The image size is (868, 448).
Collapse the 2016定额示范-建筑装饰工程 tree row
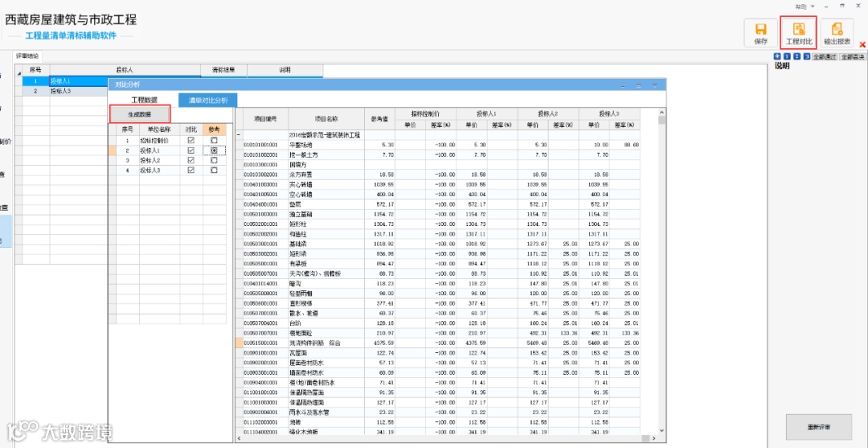[x=239, y=134]
